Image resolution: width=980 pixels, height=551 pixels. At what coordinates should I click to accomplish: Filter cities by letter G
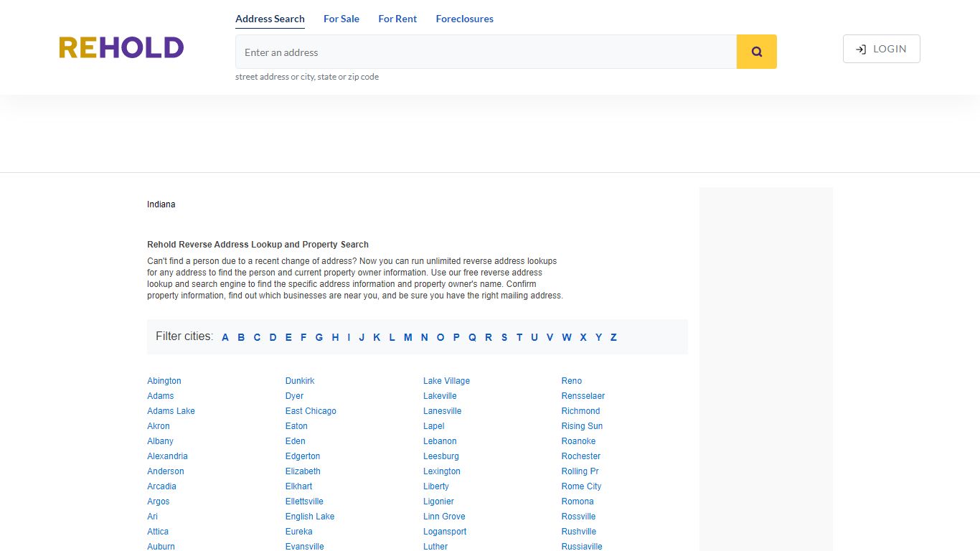click(x=319, y=337)
